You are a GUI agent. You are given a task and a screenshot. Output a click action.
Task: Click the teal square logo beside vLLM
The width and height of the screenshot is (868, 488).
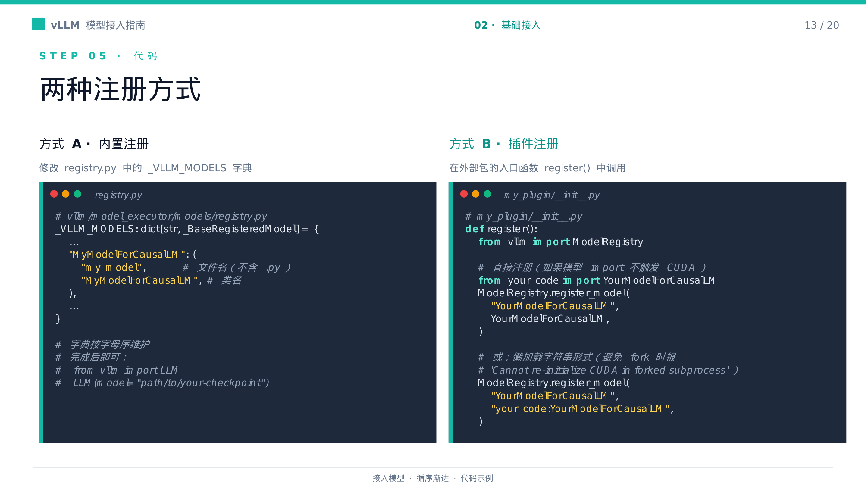(38, 24)
